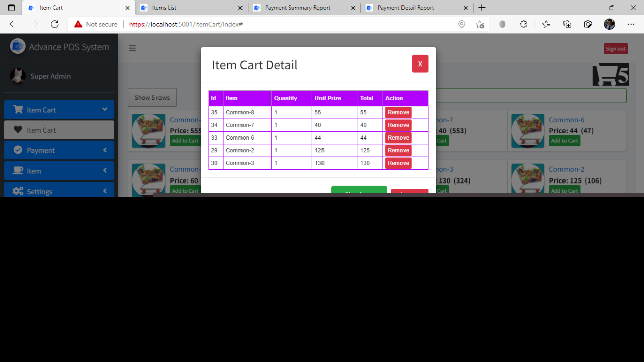Screen dimensions: 644x362
Task: Expand the Settings menu chevron
Action: tap(105, 191)
